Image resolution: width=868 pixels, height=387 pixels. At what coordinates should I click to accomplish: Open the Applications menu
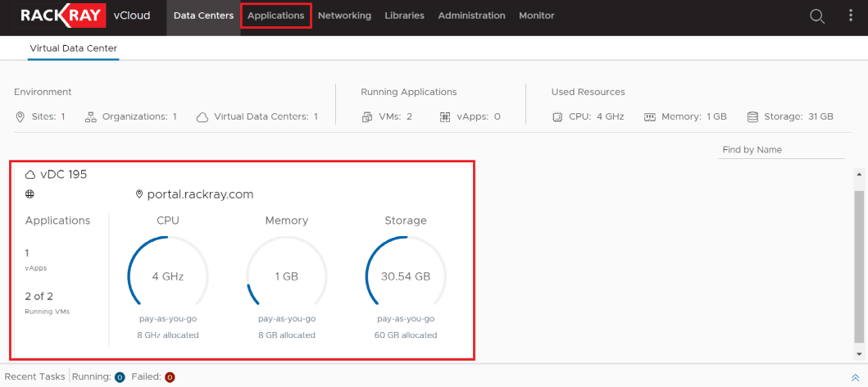coord(275,16)
